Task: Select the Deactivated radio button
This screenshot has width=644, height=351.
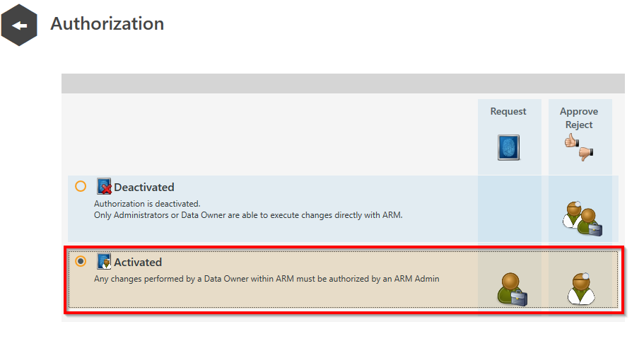Action: (x=81, y=187)
